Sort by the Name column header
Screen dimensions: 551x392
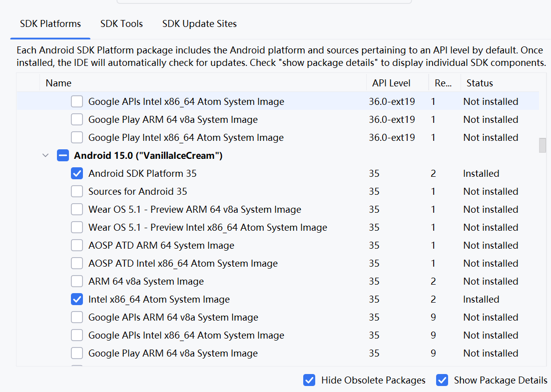[x=58, y=83]
